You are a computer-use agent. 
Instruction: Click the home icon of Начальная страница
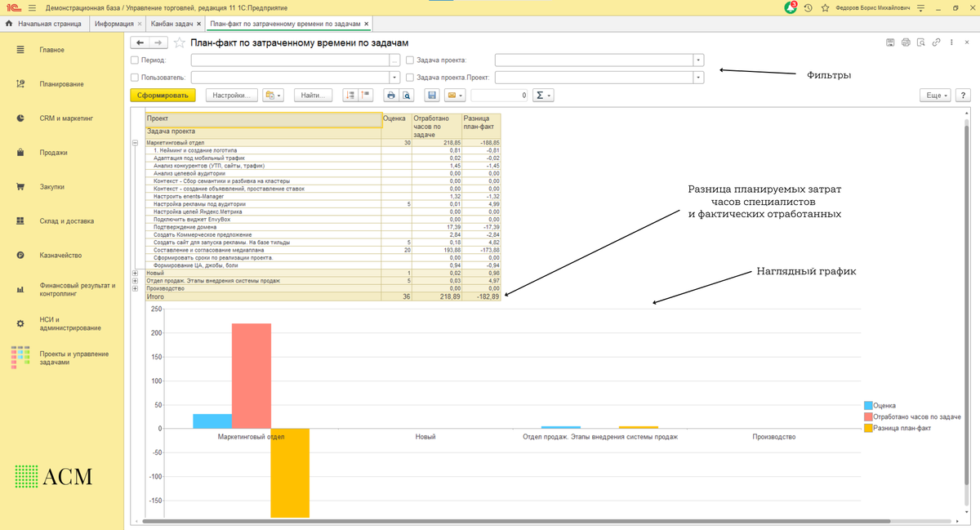tap(9, 24)
